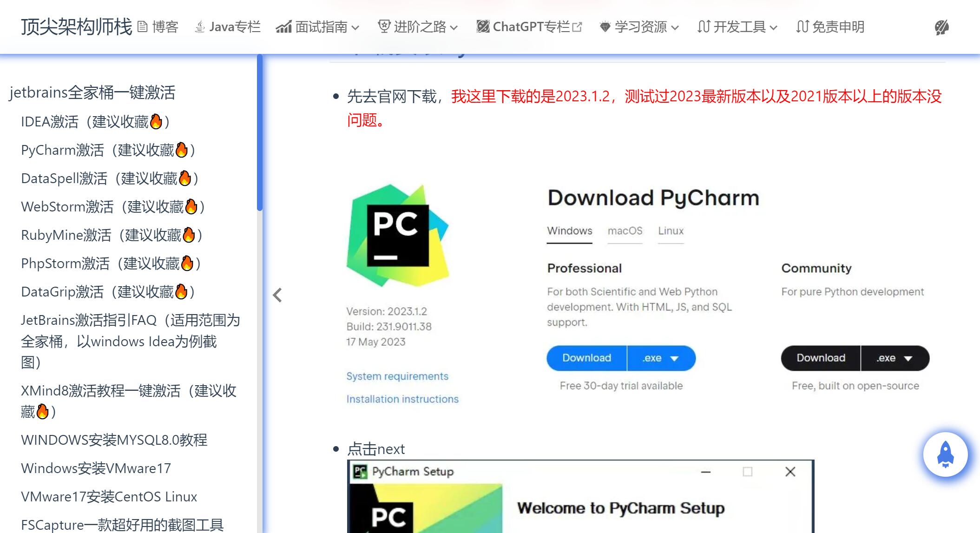Open Windows安装VMware17 sidebar link
Screen dimensions: 980x533
pyautogui.click(x=96, y=468)
